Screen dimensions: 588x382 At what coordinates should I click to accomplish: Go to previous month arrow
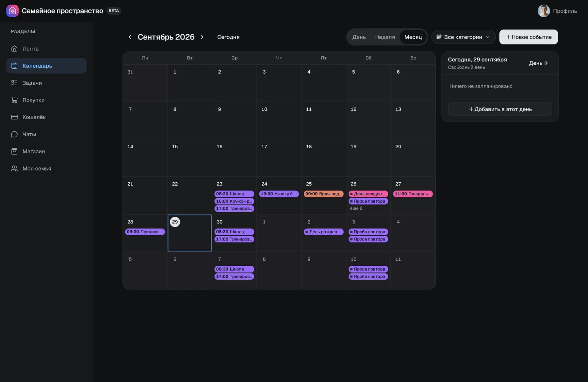point(130,37)
